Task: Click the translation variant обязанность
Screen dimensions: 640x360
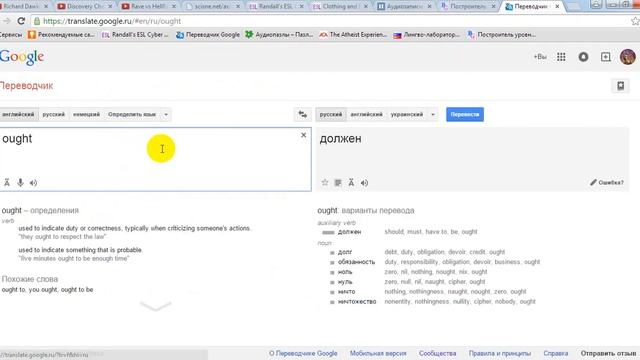Action: [x=356, y=262]
